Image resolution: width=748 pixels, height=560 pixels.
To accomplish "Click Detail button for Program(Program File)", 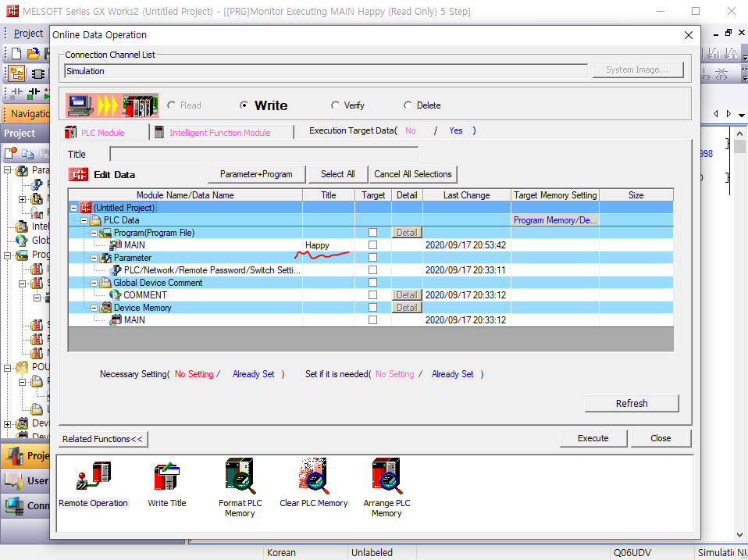I will [407, 233].
